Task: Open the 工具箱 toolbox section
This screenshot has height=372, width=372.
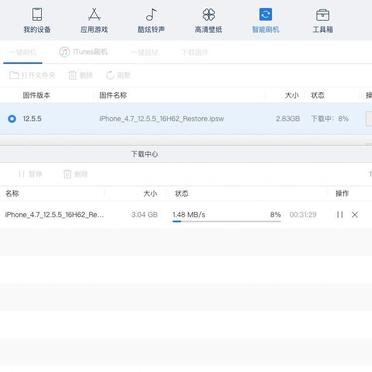Action: click(323, 20)
